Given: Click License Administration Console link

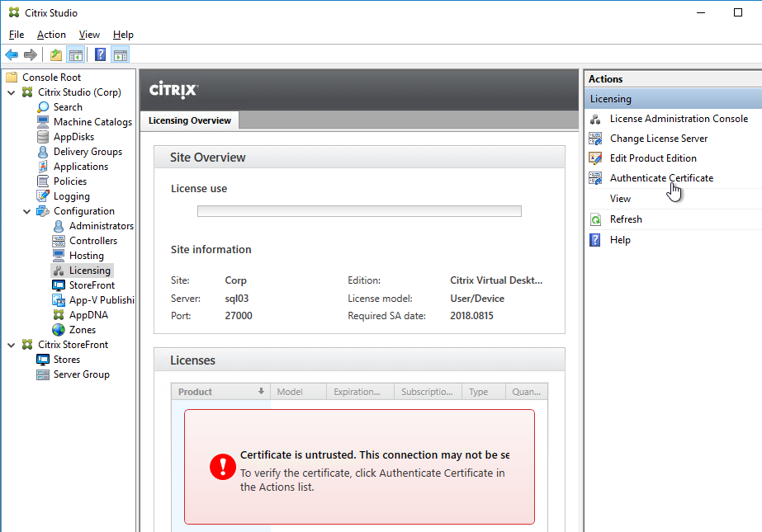Looking at the screenshot, I should click(x=679, y=119).
